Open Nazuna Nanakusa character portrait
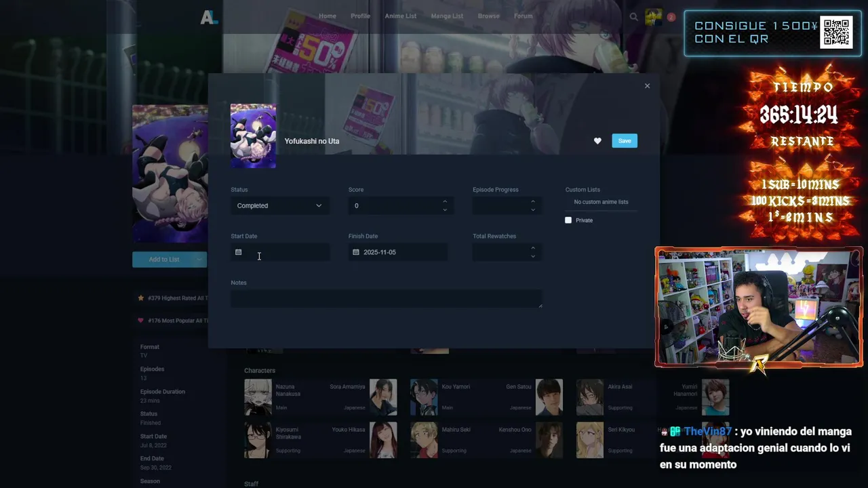The width and height of the screenshot is (868, 488). click(258, 397)
